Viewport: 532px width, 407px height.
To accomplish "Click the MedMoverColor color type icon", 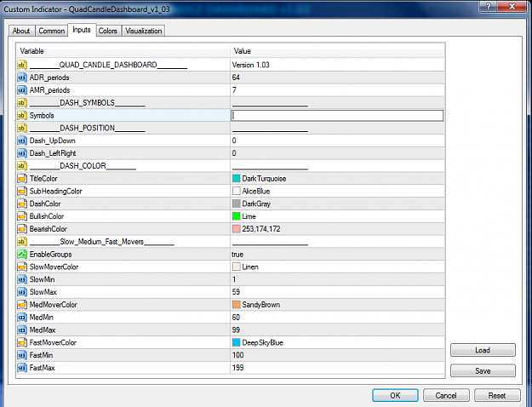I will click(22, 305).
